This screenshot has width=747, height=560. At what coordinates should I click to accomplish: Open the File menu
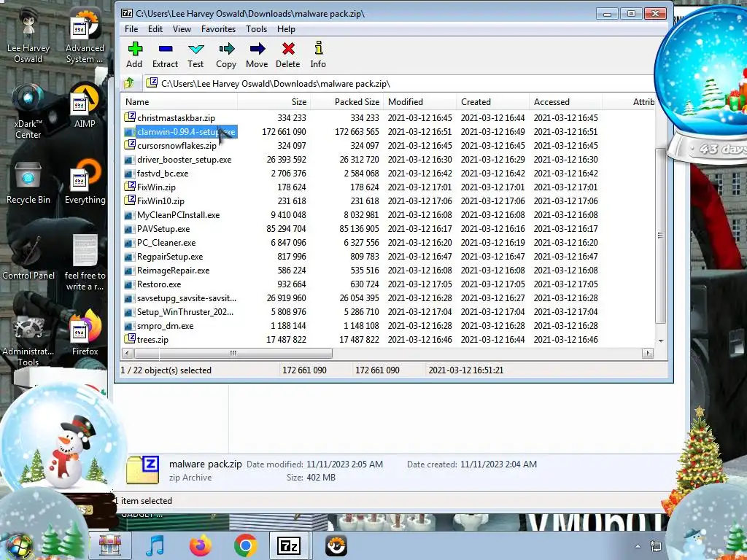131,29
